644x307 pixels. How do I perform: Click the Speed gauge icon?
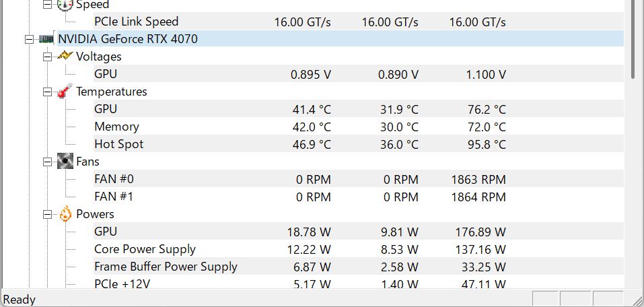coord(65,5)
